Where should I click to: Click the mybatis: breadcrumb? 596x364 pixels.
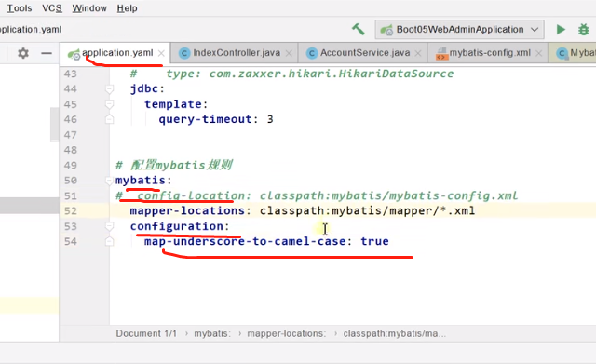pyautogui.click(x=212, y=333)
